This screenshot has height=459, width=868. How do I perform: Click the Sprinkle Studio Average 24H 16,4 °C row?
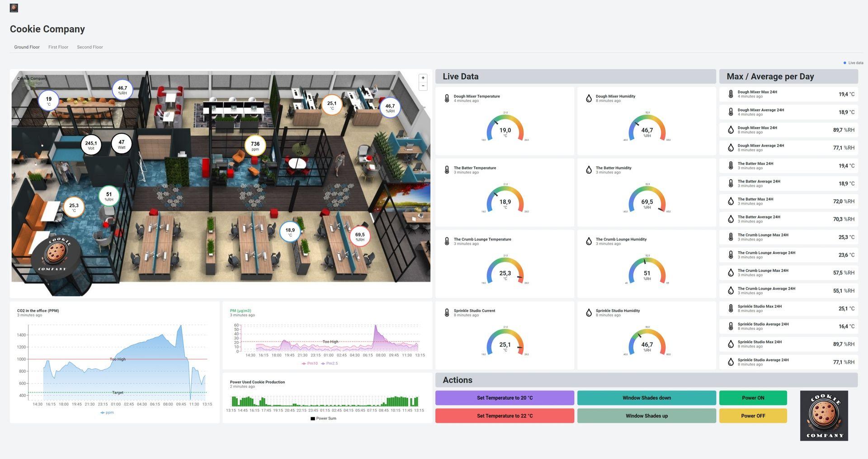pos(788,326)
